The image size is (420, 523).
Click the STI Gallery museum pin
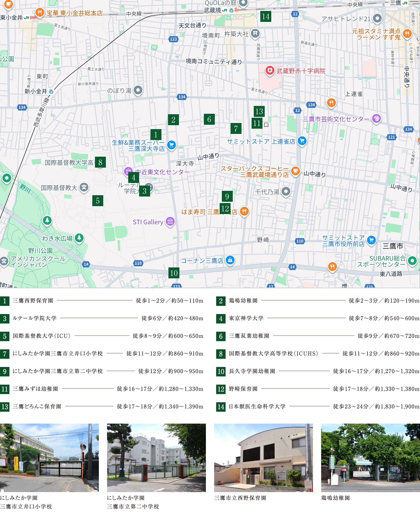pyautogui.click(x=170, y=221)
